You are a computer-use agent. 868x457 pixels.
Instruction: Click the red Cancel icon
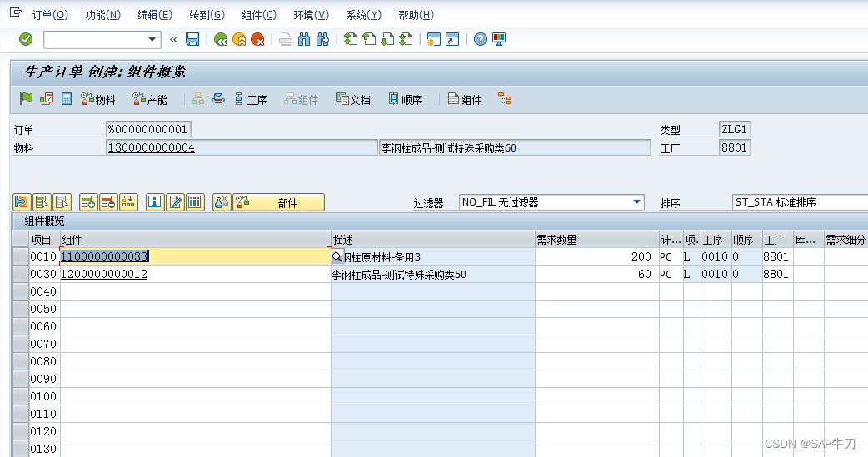tap(257, 39)
